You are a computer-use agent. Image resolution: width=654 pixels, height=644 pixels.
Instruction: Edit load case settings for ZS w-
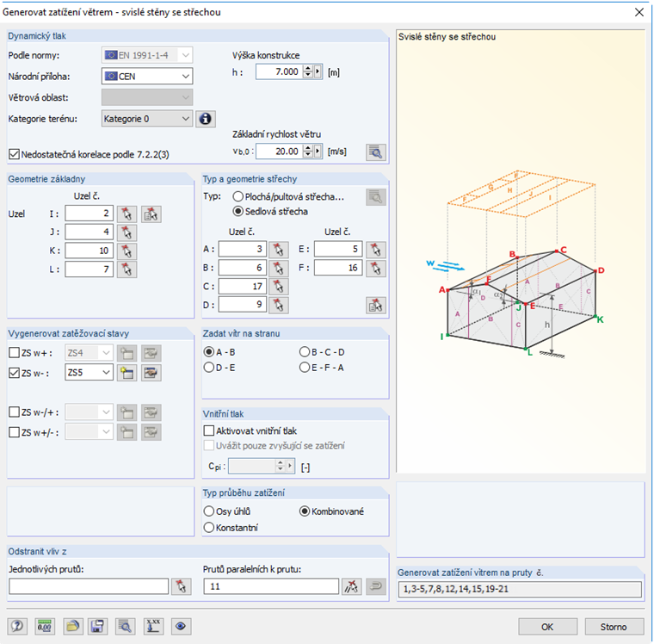pos(151,373)
